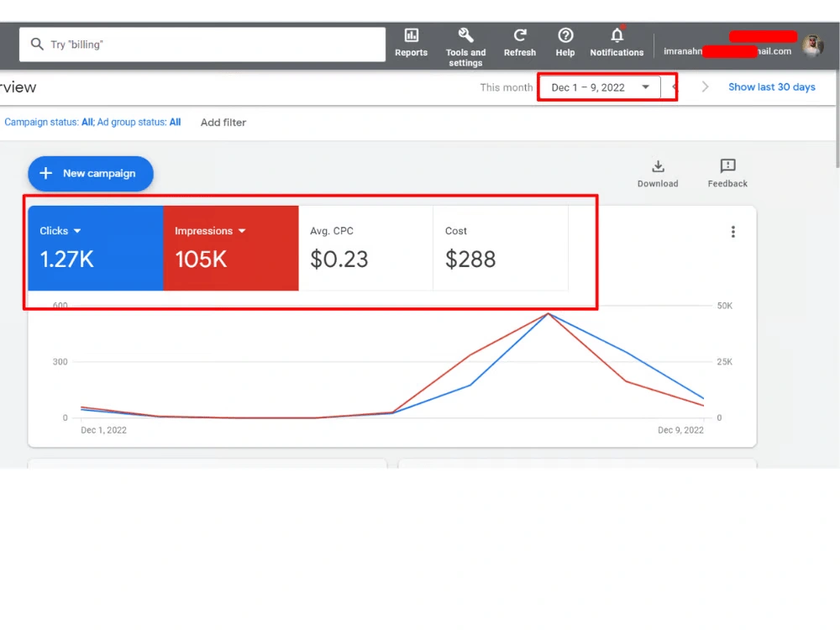
Task: Create a New campaign
Action: [91, 174]
